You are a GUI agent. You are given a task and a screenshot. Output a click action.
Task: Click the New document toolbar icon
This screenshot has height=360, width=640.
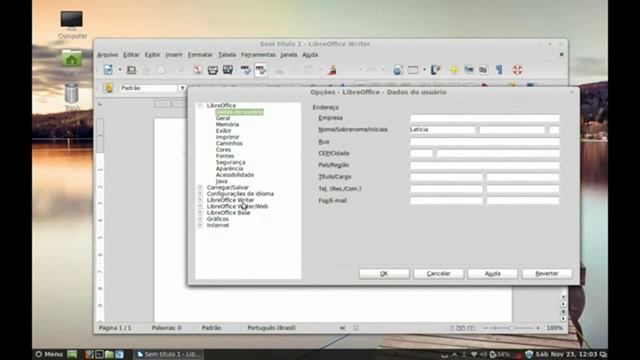click(108, 70)
